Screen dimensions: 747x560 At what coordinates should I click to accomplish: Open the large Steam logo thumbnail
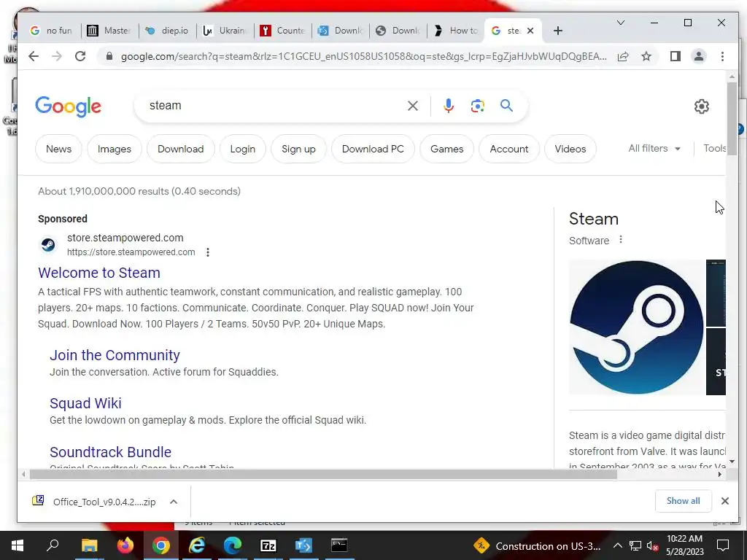coord(636,327)
